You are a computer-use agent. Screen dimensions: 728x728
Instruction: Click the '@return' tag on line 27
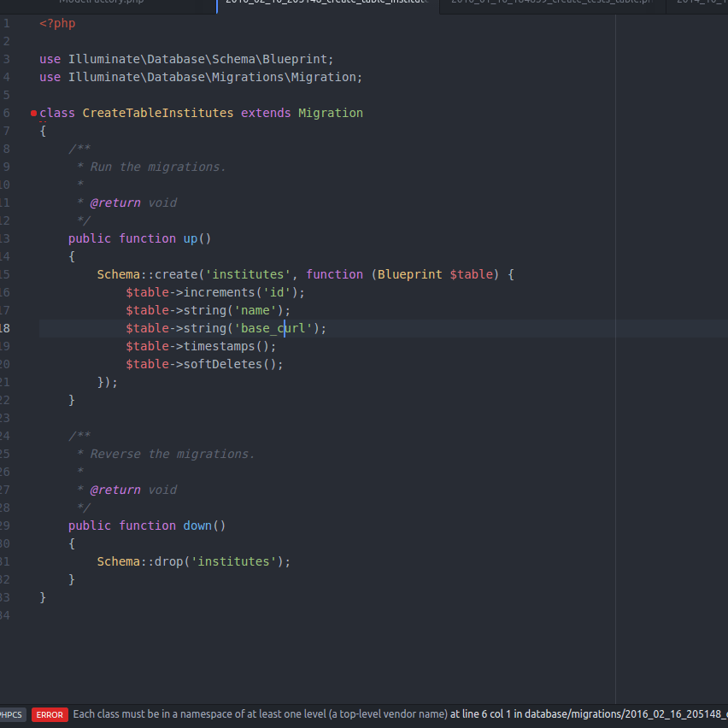pyautogui.click(x=115, y=490)
